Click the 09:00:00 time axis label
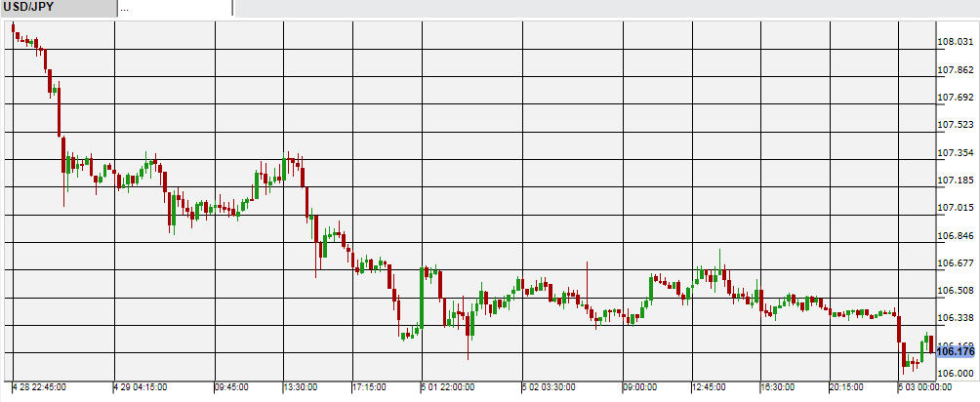 (x=640, y=387)
